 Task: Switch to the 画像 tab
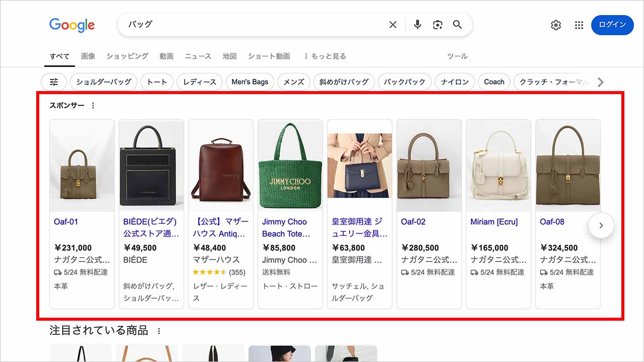pyautogui.click(x=88, y=56)
